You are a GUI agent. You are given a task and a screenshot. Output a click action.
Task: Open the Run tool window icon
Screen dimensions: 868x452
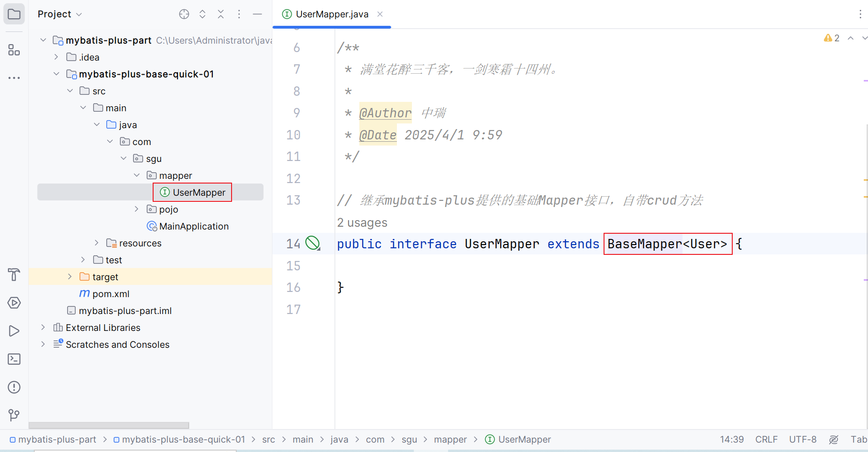tap(14, 331)
